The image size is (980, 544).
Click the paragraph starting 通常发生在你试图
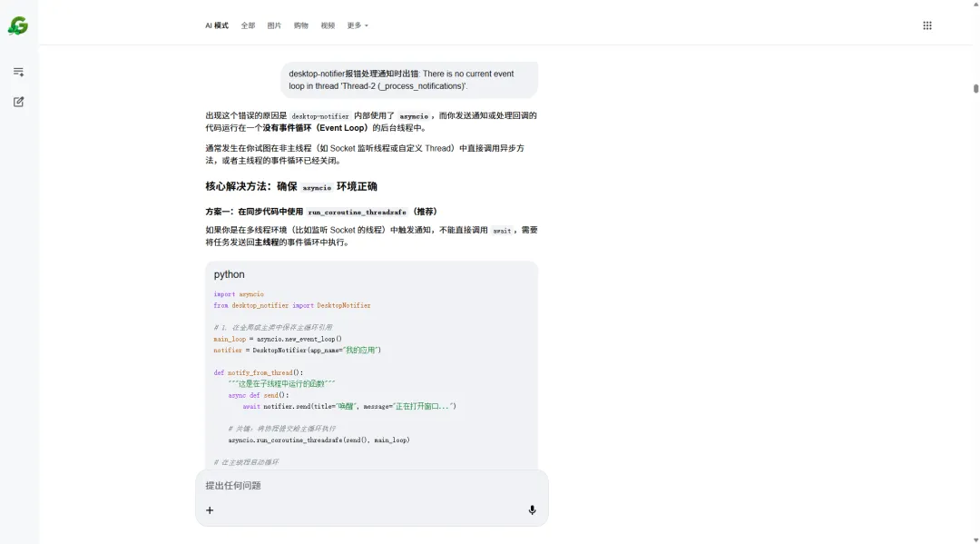(365, 154)
